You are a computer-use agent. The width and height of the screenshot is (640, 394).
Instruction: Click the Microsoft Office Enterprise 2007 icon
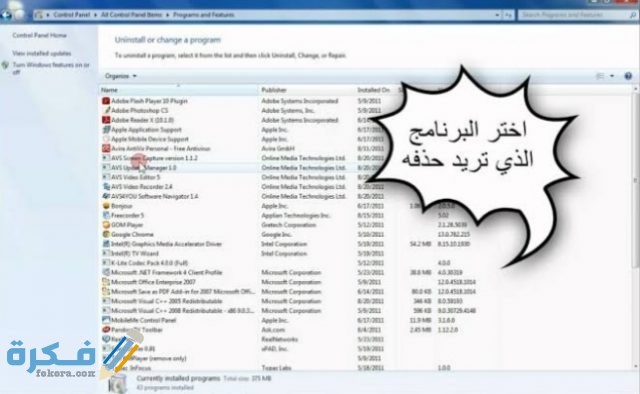106,282
